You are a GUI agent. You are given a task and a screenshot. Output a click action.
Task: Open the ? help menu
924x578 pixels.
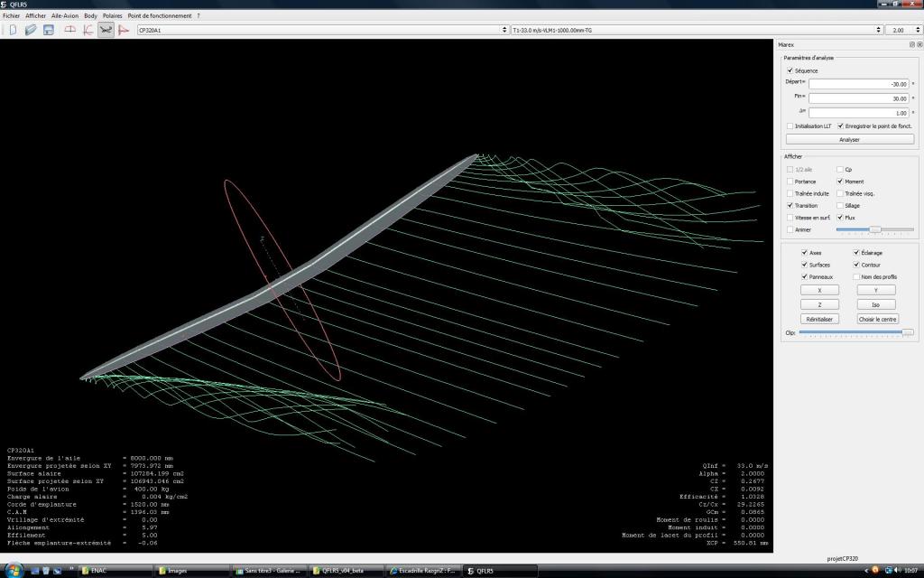pyautogui.click(x=198, y=16)
